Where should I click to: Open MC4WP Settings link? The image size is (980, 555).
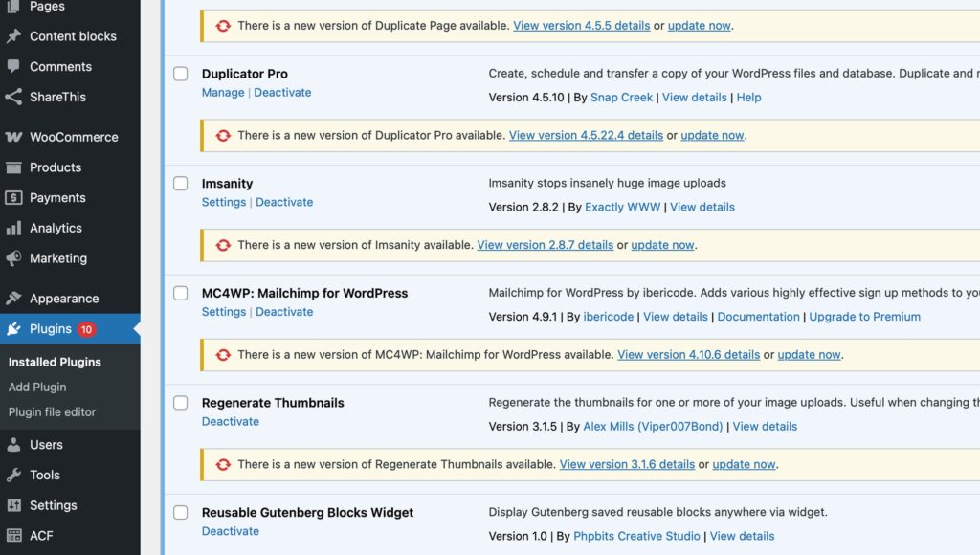(x=224, y=312)
